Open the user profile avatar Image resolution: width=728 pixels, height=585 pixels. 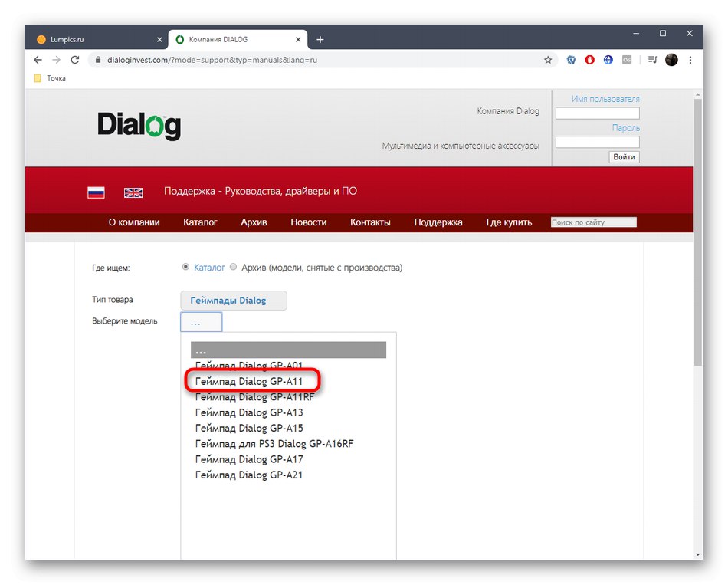pyautogui.click(x=671, y=60)
